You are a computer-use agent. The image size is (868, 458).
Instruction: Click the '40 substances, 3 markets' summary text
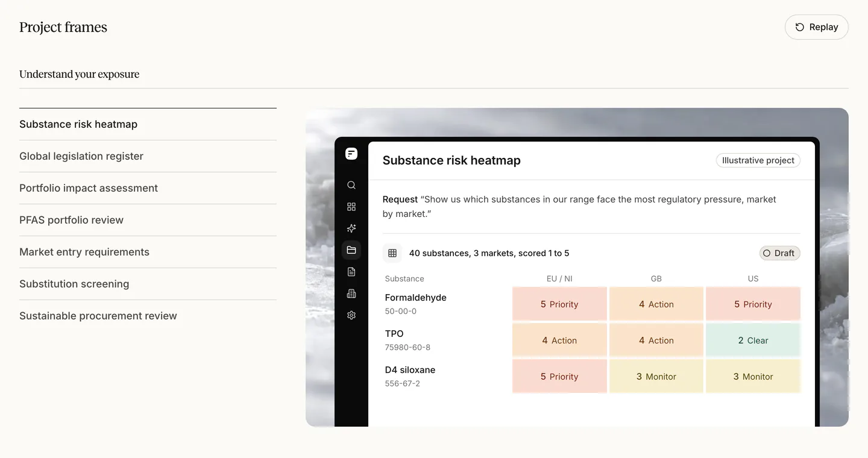(x=489, y=253)
